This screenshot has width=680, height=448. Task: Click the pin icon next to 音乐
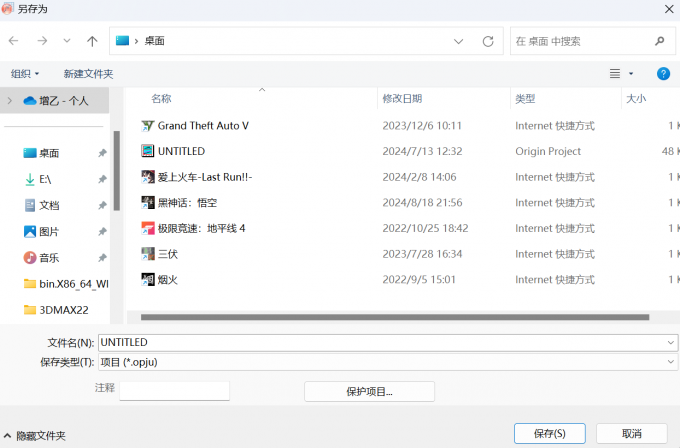pyautogui.click(x=102, y=258)
